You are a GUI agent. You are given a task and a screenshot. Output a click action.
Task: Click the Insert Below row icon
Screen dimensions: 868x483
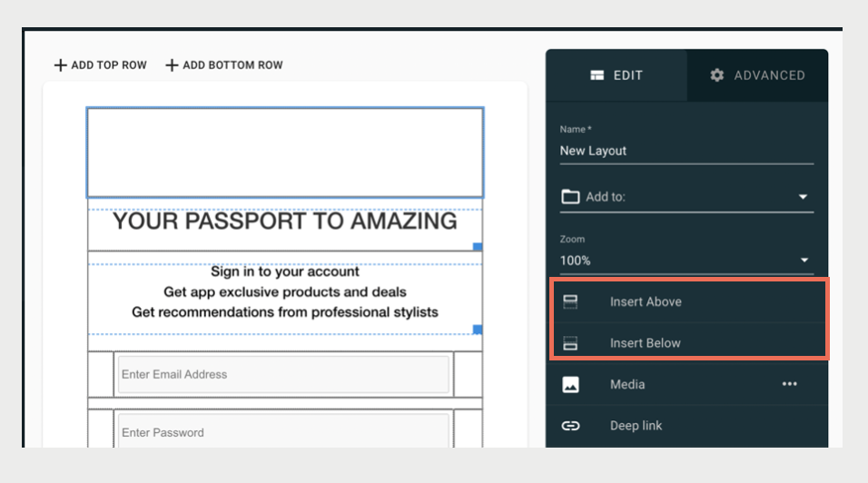pos(570,343)
